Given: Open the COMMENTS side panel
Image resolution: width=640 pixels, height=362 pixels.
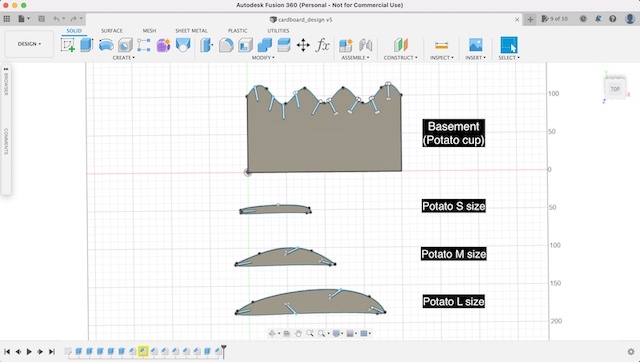Looking at the screenshot, I should point(6,141).
